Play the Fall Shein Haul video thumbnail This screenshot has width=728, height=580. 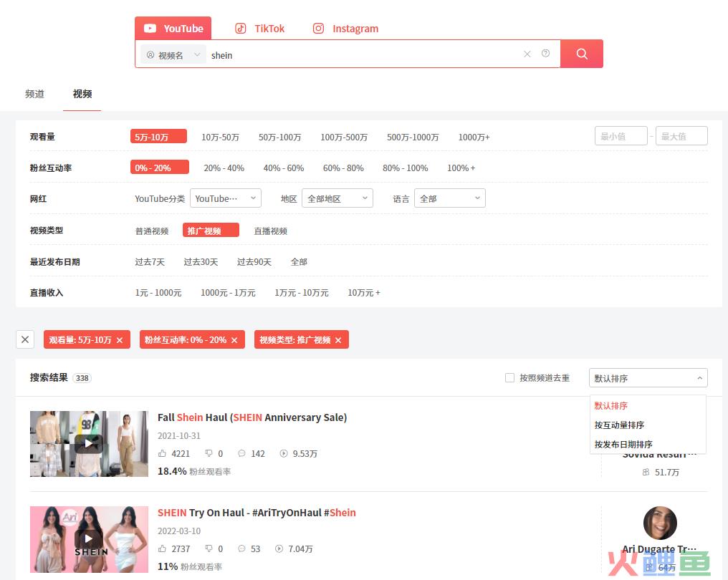pos(89,443)
